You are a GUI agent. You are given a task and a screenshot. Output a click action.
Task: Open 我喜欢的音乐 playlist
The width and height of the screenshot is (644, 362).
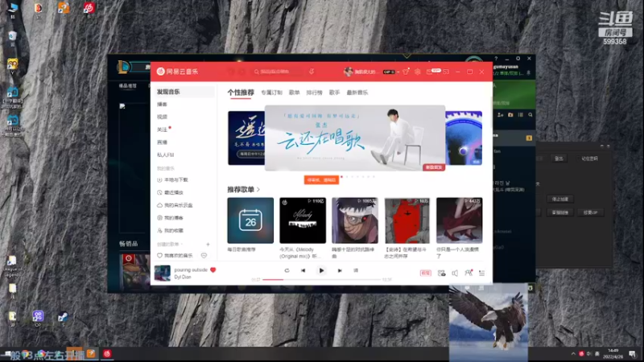coord(175,256)
